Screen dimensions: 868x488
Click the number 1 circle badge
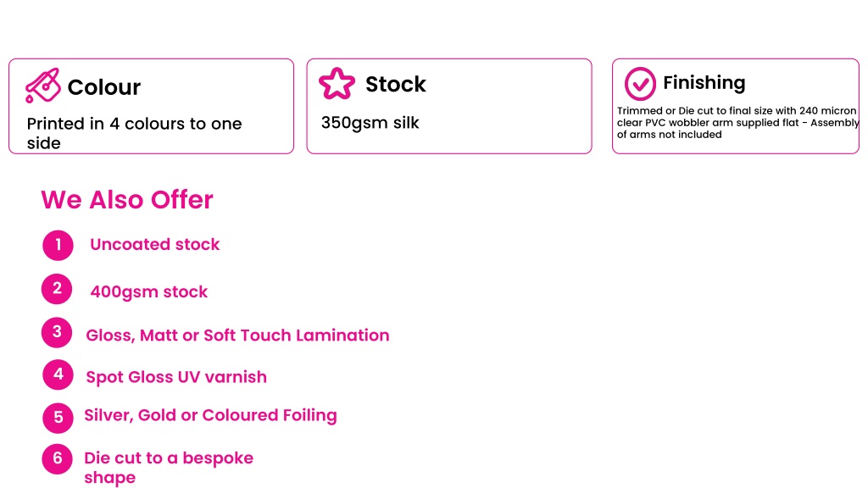[x=58, y=245]
